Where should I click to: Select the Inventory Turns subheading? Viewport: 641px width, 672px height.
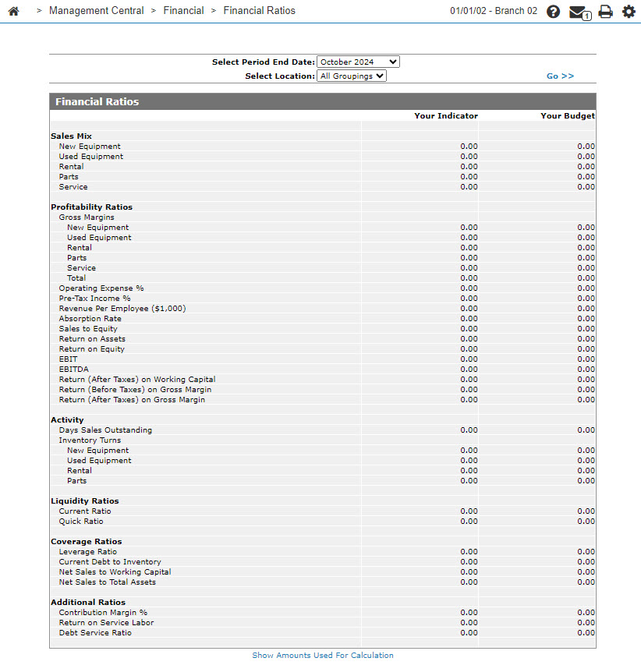click(x=90, y=440)
